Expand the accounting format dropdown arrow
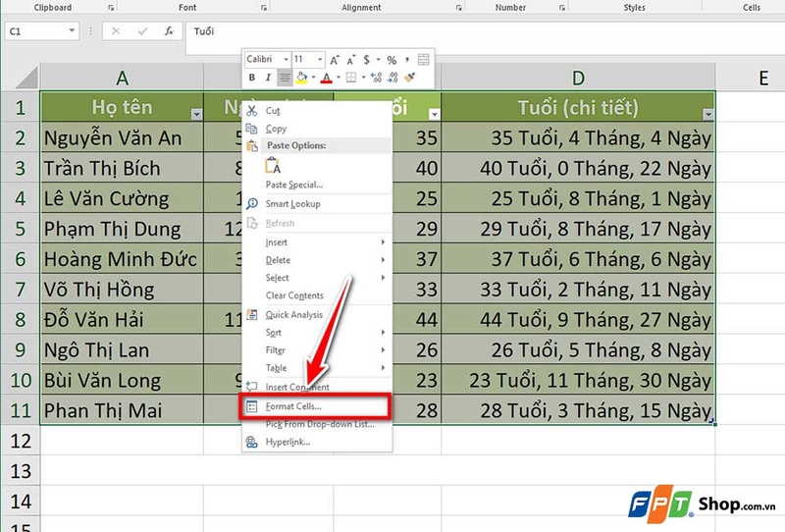This screenshot has height=532, width=785. click(x=378, y=60)
